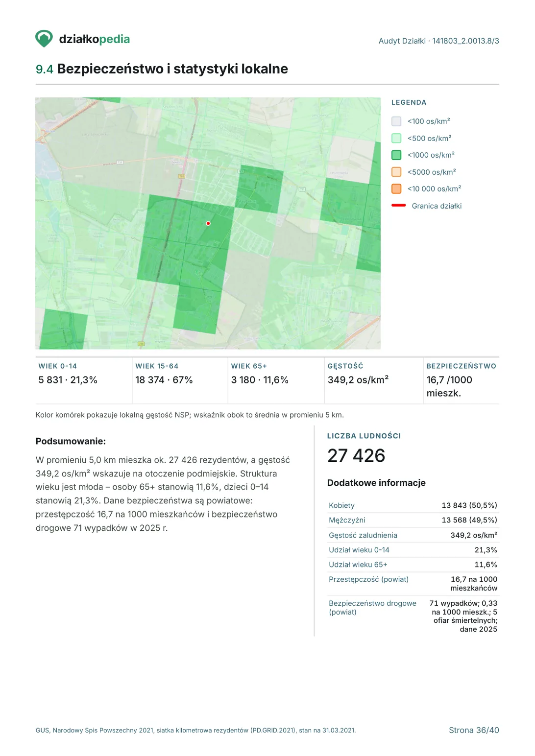The image size is (535, 756).
Task: Click the '349,2 os/km²' value in the table
Action: pos(474,535)
